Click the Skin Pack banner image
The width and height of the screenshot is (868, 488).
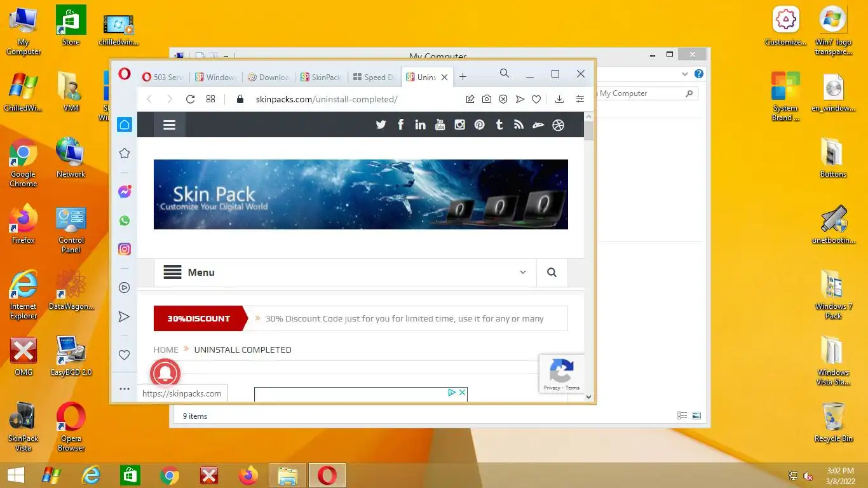point(361,194)
